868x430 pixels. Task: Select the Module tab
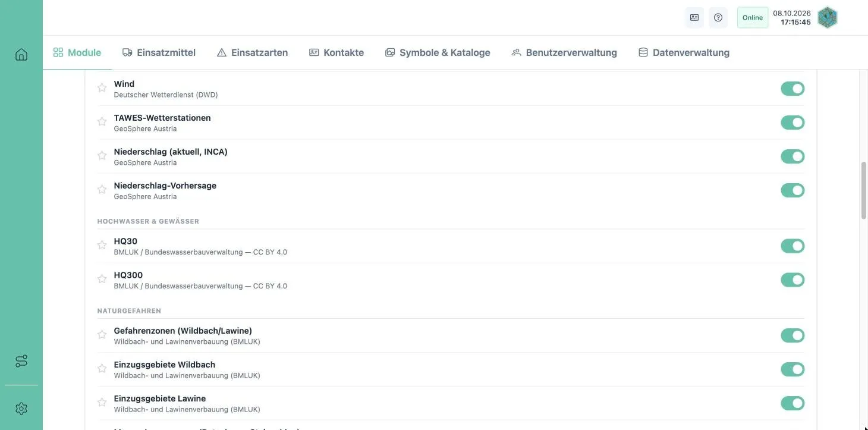[x=77, y=52]
